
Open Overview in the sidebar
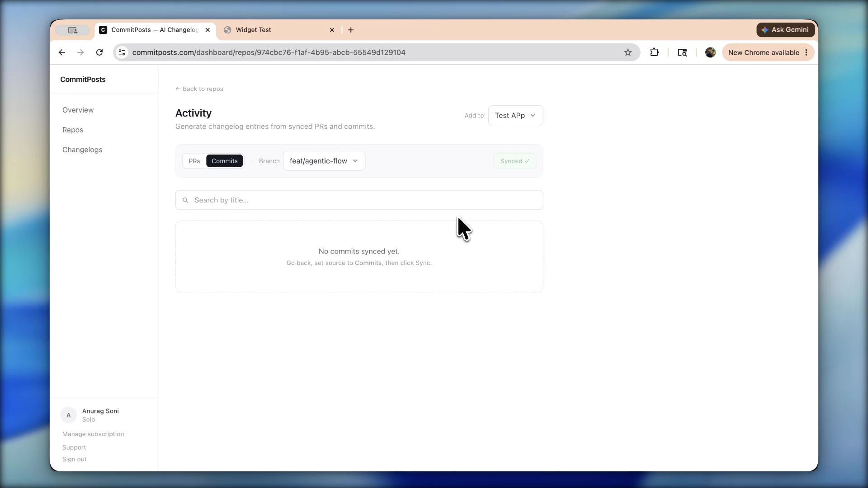click(78, 110)
